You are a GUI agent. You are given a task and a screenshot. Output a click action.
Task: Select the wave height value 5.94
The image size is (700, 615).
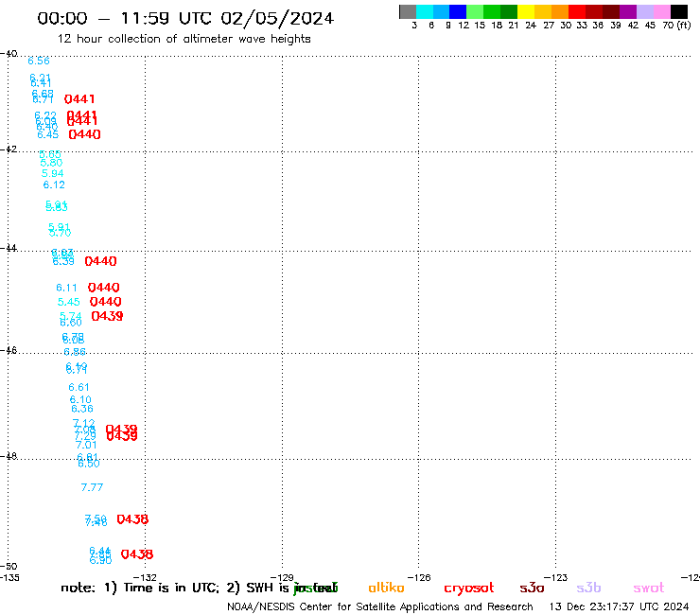click(53, 174)
